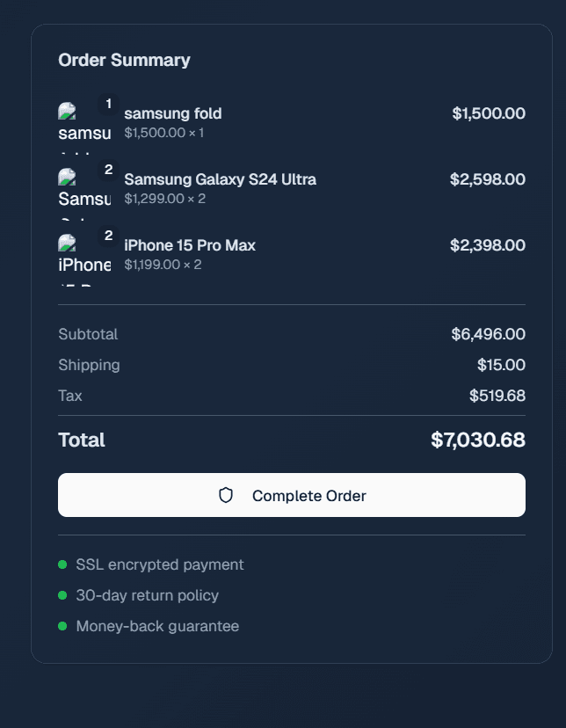Click the Money-back guarantee text

157,626
